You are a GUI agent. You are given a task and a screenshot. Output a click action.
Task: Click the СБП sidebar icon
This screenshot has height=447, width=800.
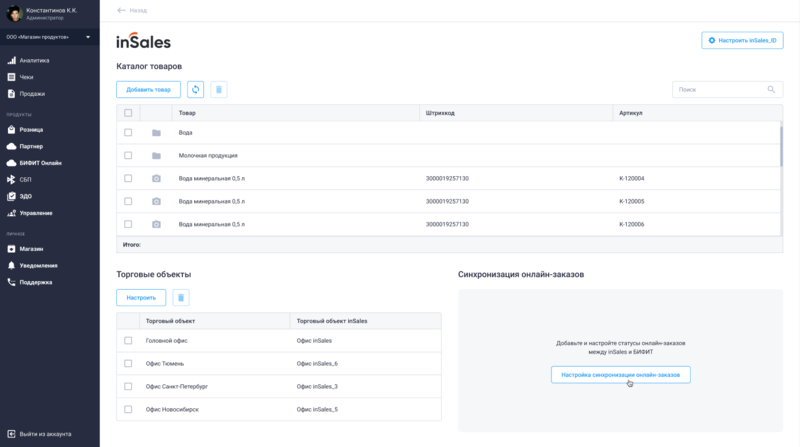(11, 180)
